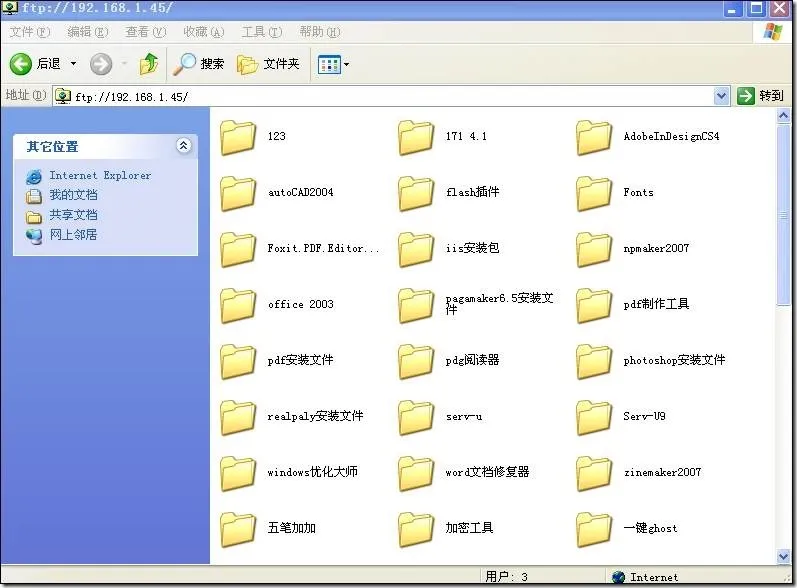Select the 171 4.1 folder icon

pyautogui.click(x=416, y=137)
